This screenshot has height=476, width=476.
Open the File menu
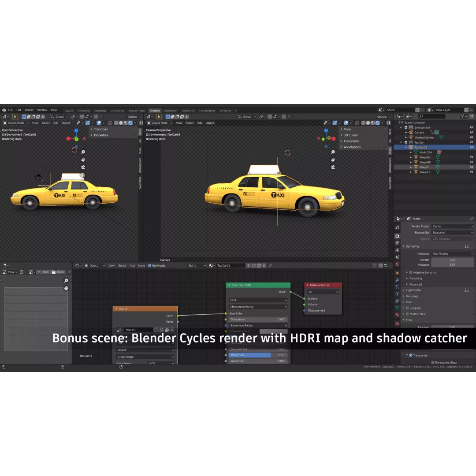pyautogui.click(x=10, y=110)
